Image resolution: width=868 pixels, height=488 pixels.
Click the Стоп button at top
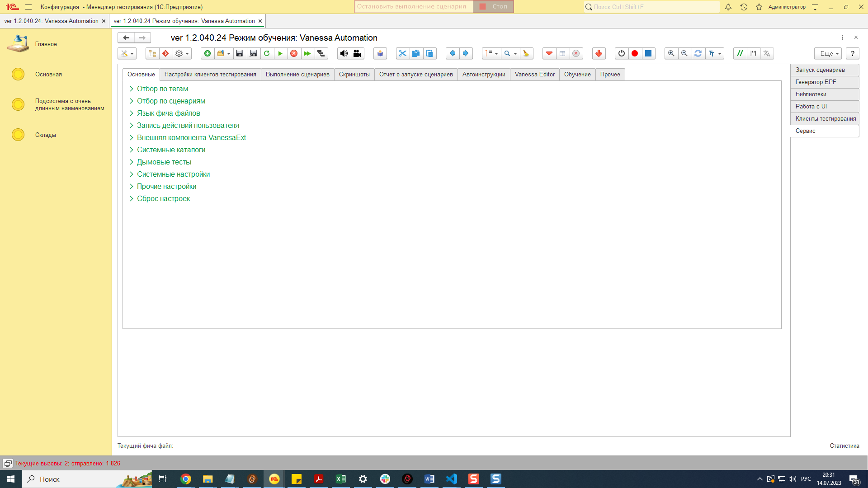[494, 7]
